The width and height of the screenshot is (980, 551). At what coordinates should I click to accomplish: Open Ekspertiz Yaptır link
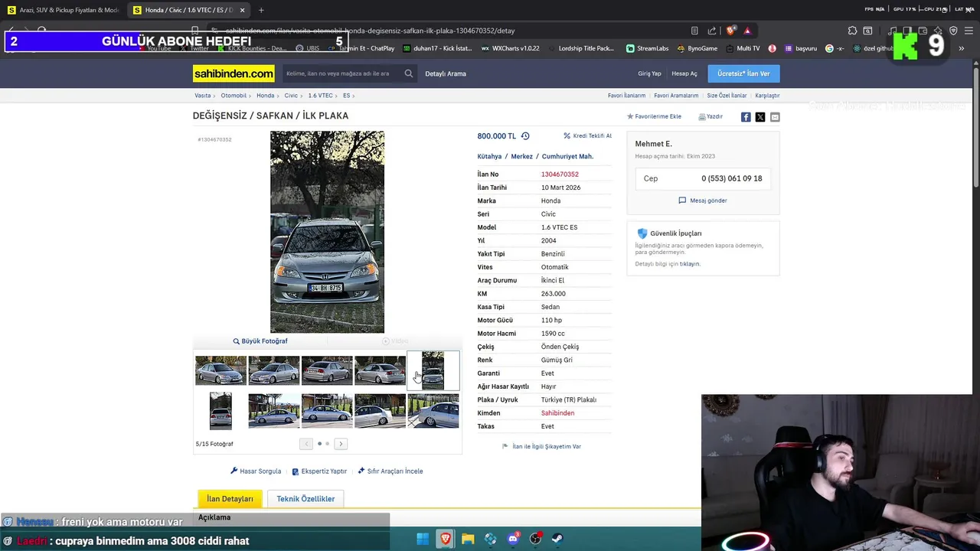click(319, 471)
